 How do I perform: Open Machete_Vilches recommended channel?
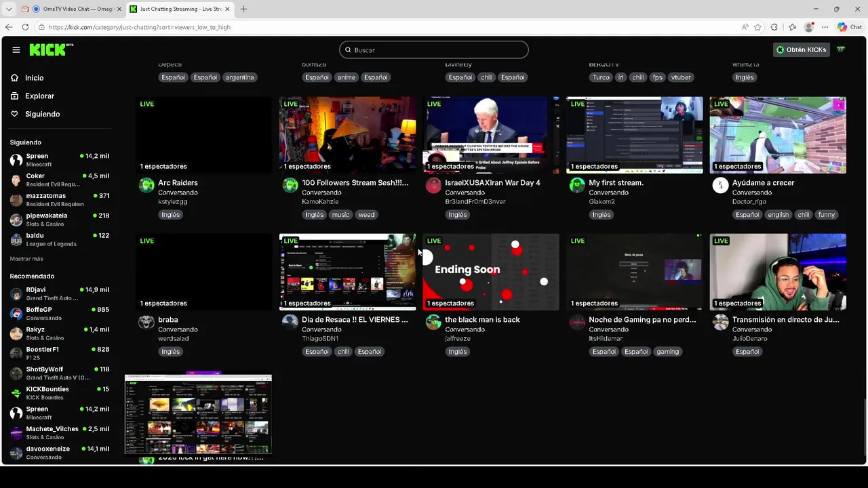point(60,432)
